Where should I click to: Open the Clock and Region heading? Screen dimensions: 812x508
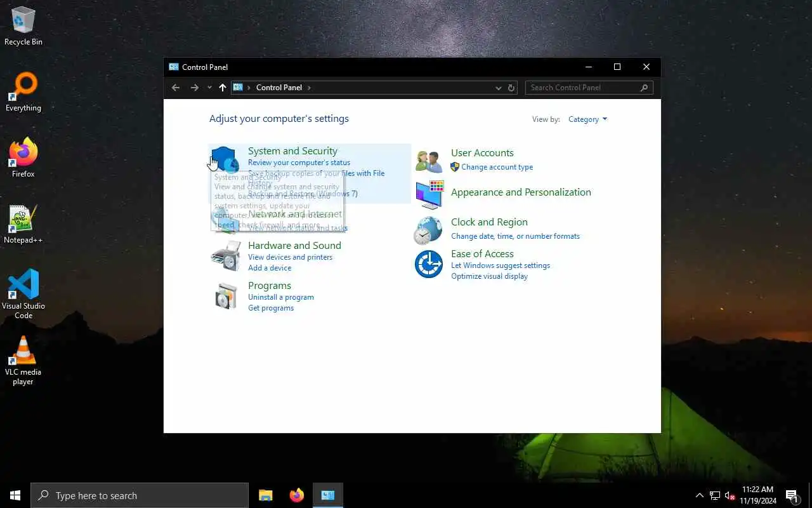click(489, 222)
